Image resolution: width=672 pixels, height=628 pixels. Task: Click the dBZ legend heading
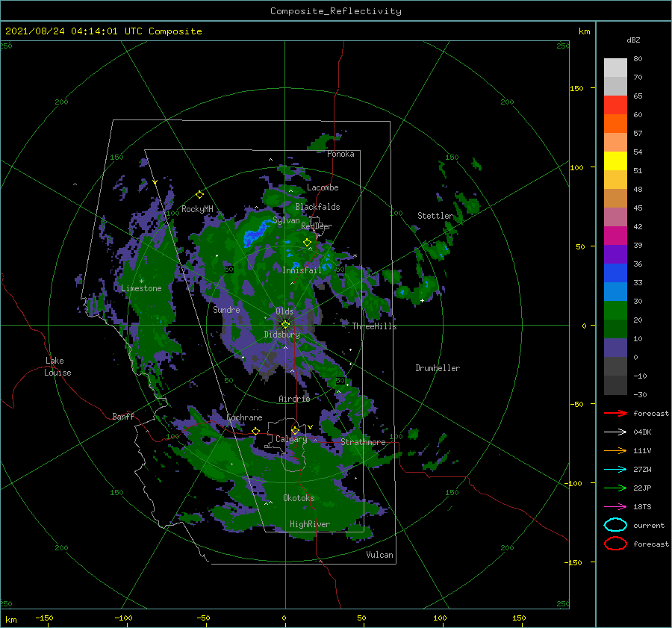pos(633,40)
